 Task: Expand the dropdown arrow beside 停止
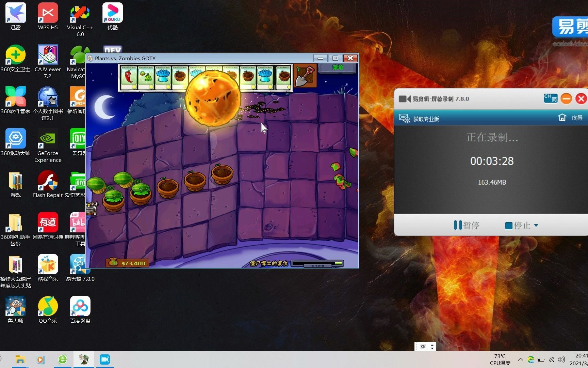point(536,225)
